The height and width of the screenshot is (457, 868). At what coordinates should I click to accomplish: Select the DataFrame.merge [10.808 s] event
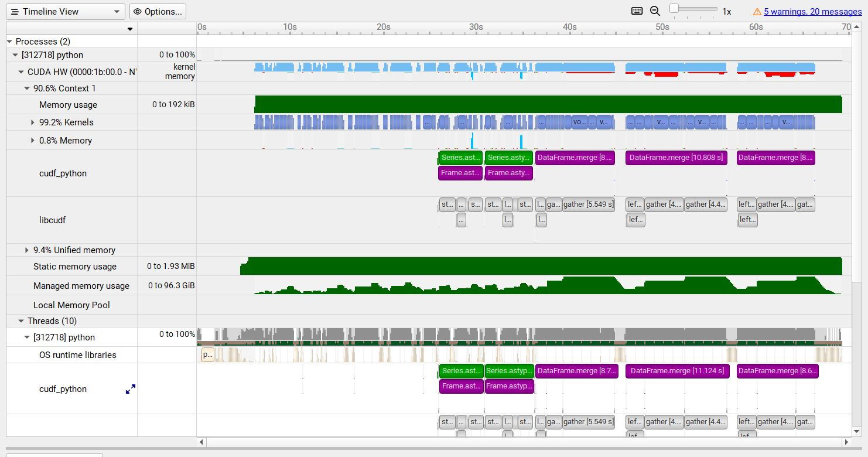coord(676,158)
